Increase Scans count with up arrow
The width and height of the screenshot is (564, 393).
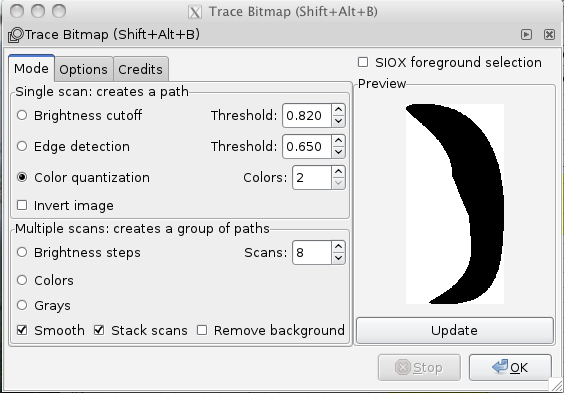(338, 247)
